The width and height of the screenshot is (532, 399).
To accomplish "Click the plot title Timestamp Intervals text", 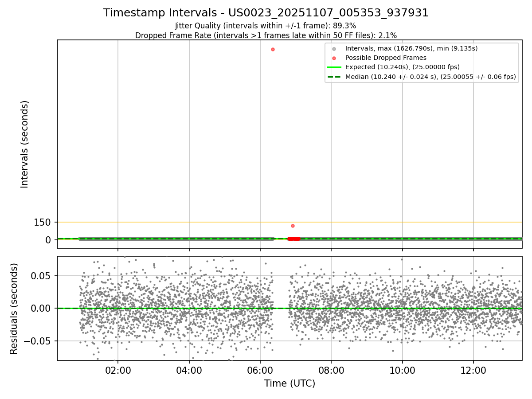I will click(266, 13).
